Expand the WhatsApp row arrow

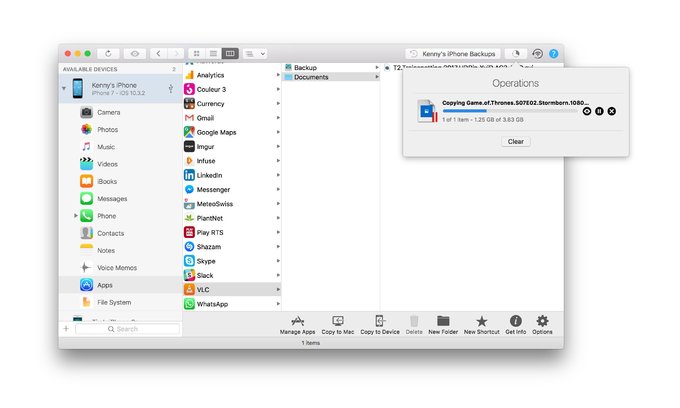tap(278, 304)
